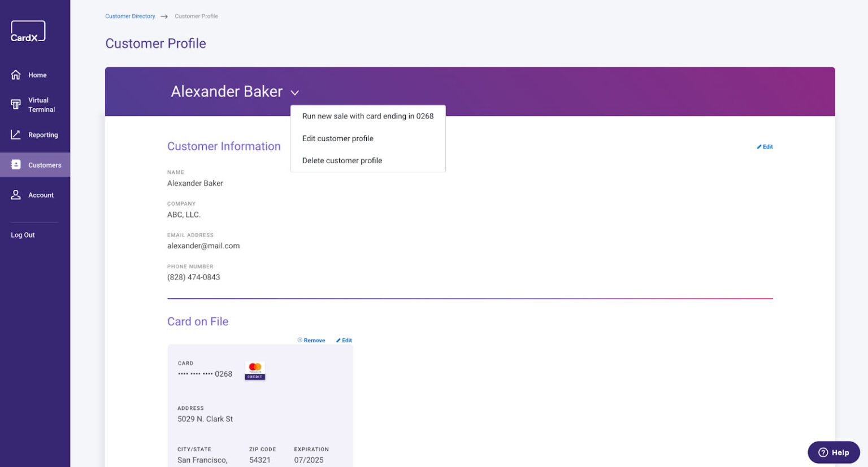Image resolution: width=868 pixels, height=467 pixels.
Task: Select the Home icon in the sidebar
Action: [x=16, y=75]
